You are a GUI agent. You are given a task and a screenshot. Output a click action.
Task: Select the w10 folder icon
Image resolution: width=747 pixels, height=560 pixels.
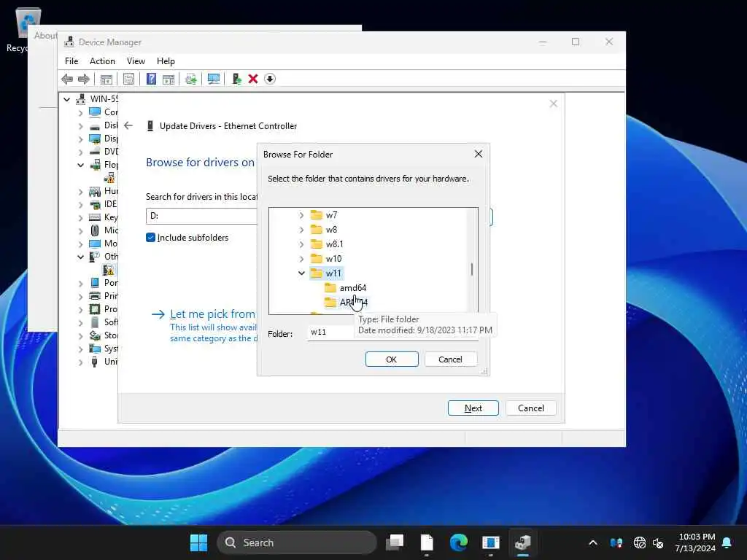point(317,259)
